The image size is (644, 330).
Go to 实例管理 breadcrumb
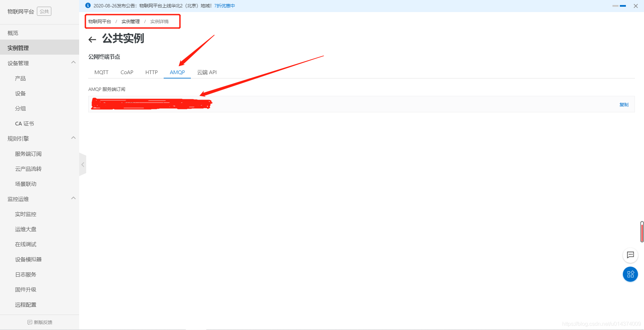tap(130, 21)
